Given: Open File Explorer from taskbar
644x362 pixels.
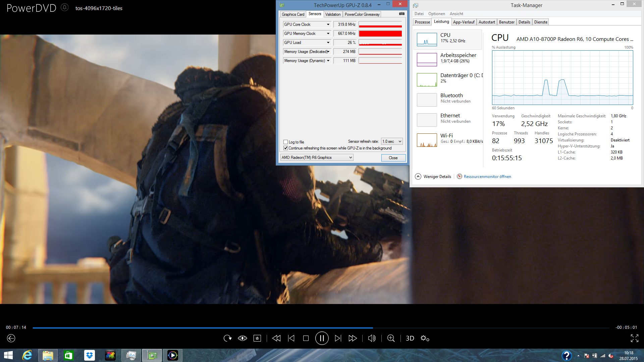Looking at the screenshot, I should coord(48,355).
